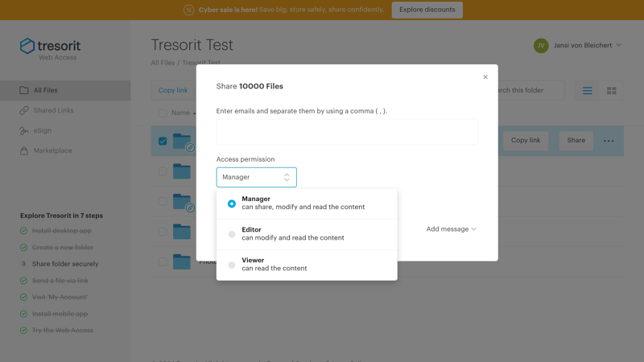
Task: Select the Manager radio option
Action: click(232, 204)
